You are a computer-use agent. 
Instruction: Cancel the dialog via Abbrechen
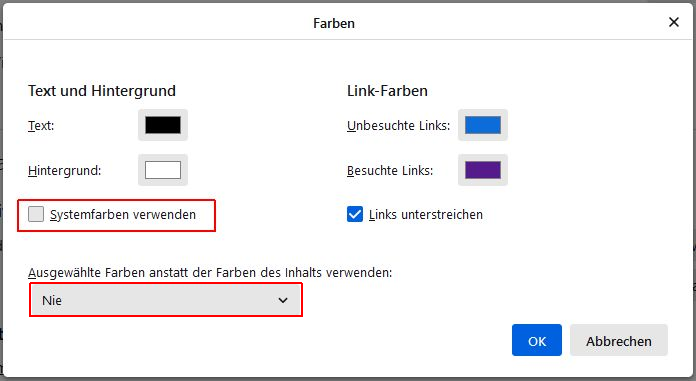[x=619, y=340]
